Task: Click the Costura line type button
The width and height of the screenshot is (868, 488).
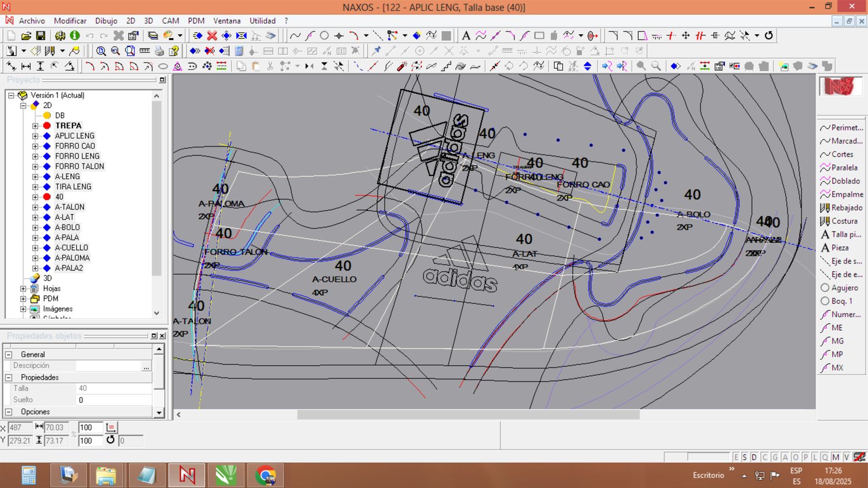Action: pos(841,221)
